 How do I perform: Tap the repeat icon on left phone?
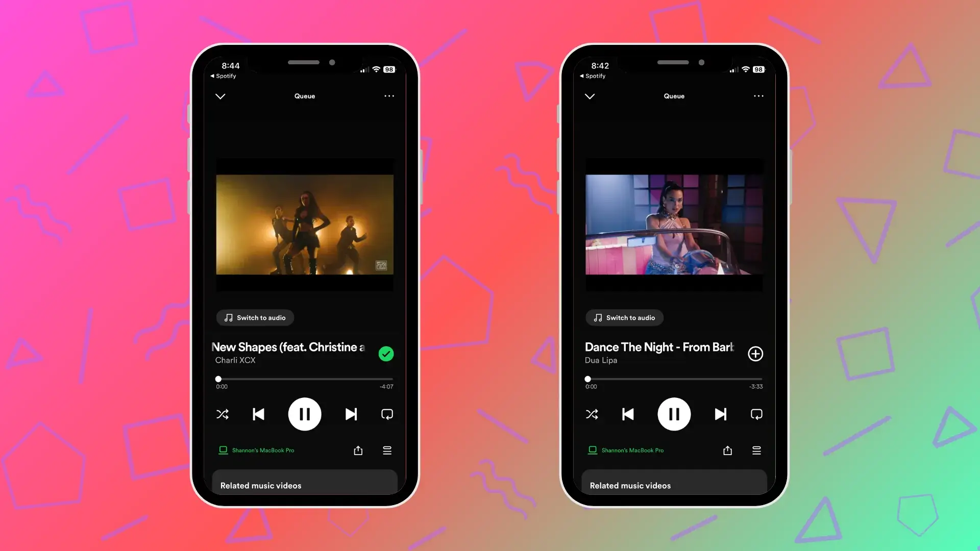387,414
